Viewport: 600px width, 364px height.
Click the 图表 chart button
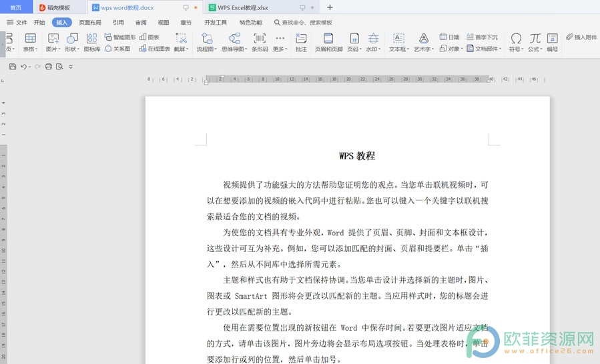click(x=149, y=37)
